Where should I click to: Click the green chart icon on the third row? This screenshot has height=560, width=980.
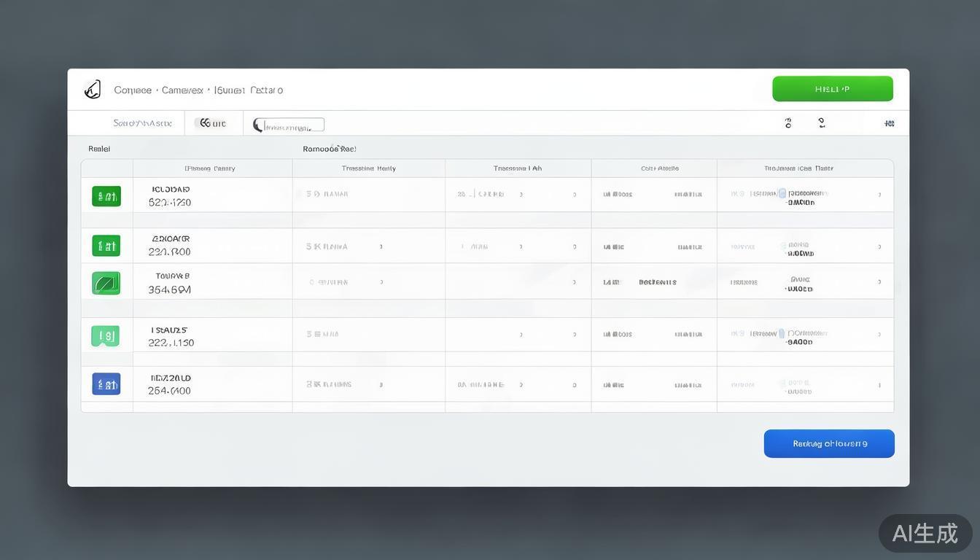106,282
